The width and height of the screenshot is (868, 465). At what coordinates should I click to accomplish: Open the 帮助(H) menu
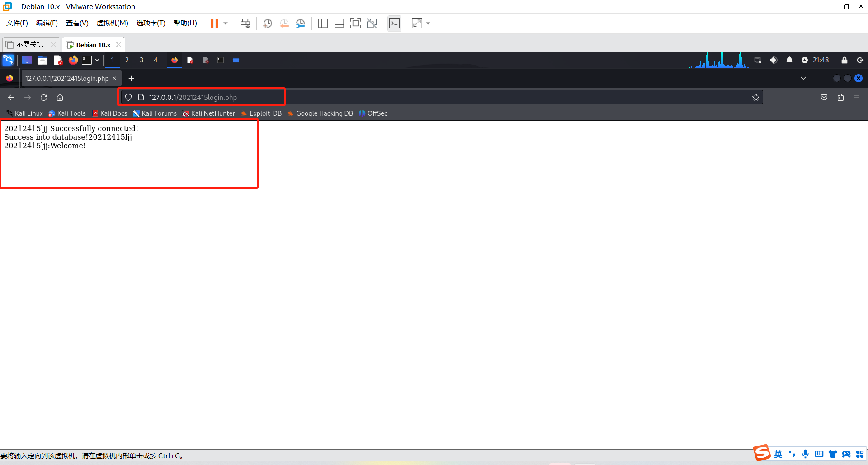click(185, 23)
